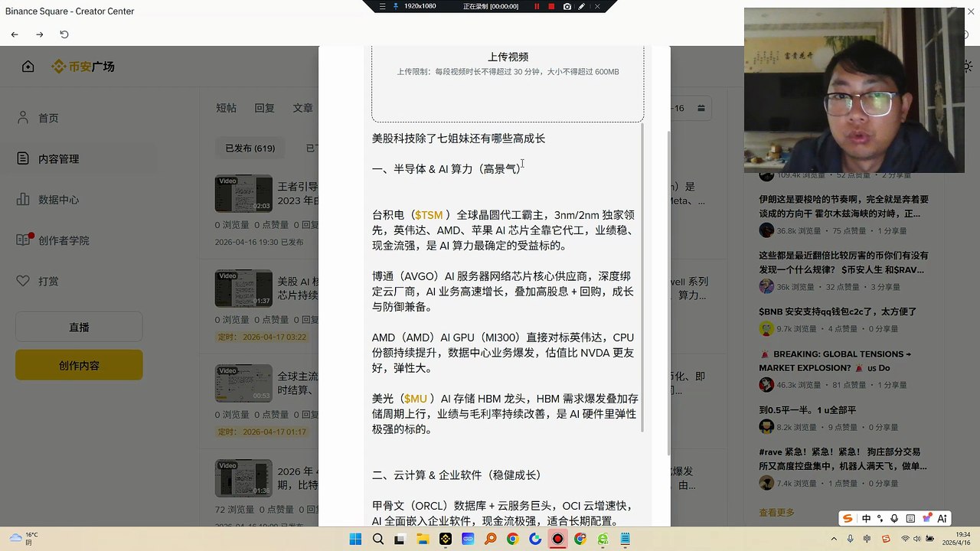The width and height of the screenshot is (980, 551).
Task: Click avatar beside 7.4k 浏览量
Action: [x=766, y=483]
